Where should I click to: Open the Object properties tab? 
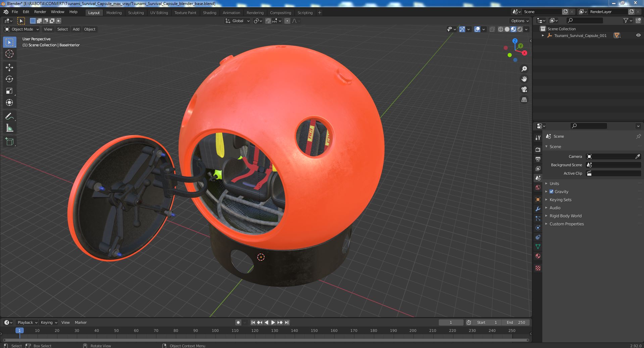point(538,200)
